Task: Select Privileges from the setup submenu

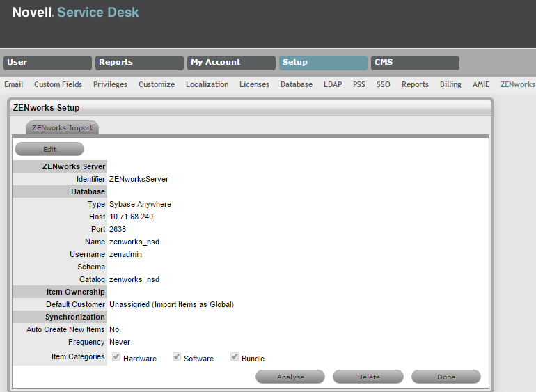Action: click(x=110, y=84)
